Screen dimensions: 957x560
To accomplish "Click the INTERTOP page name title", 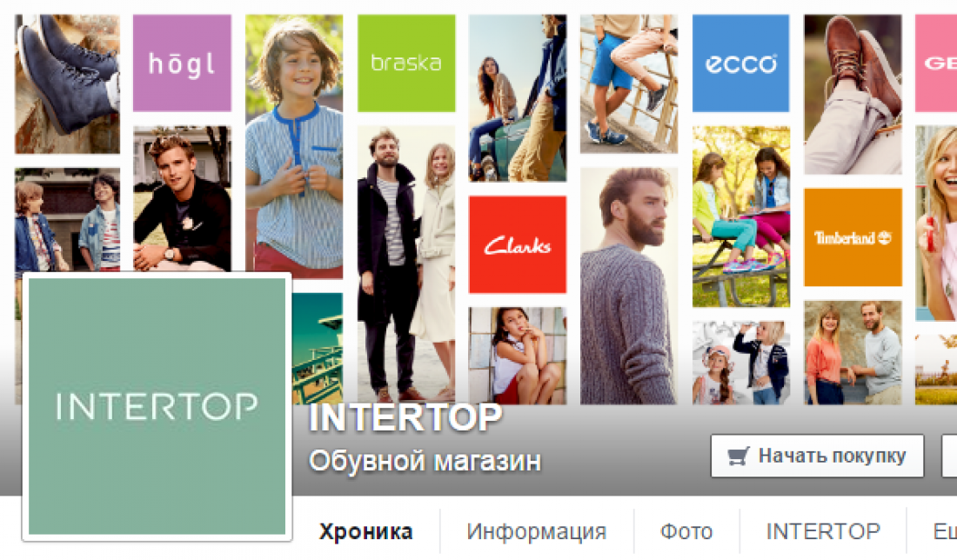I will 405,418.
